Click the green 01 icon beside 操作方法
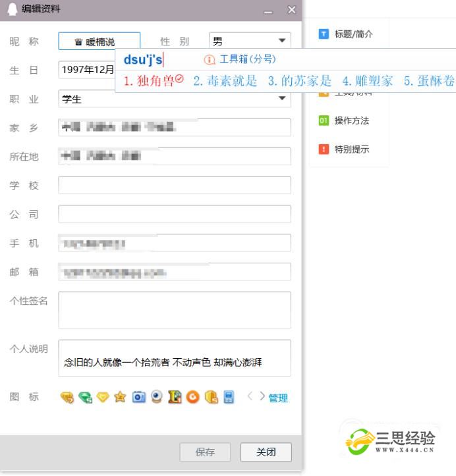Image resolution: width=456 pixels, height=476 pixels. tap(324, 120)
